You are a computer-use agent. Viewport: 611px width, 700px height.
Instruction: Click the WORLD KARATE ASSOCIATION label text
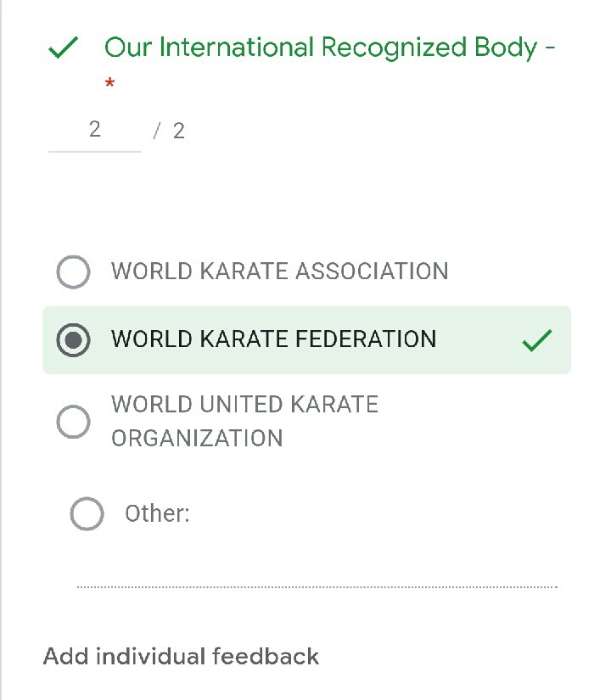tap(279, 272)
